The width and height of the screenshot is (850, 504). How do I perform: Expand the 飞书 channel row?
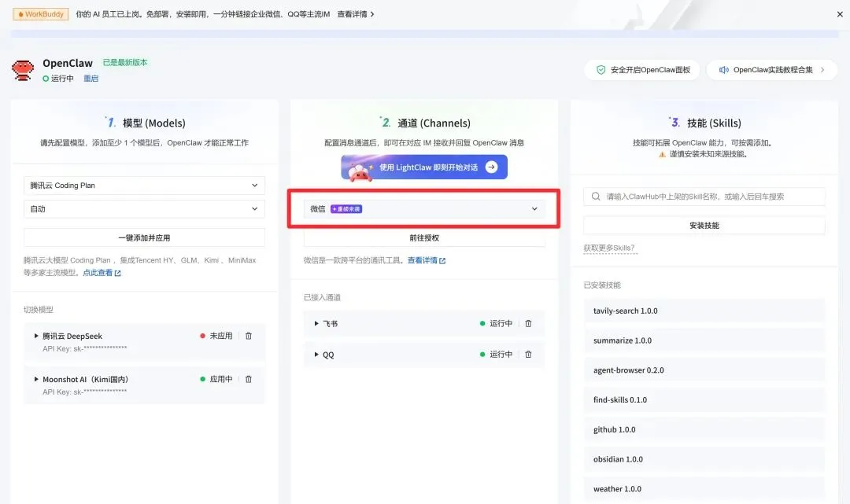tap(316, 324)
